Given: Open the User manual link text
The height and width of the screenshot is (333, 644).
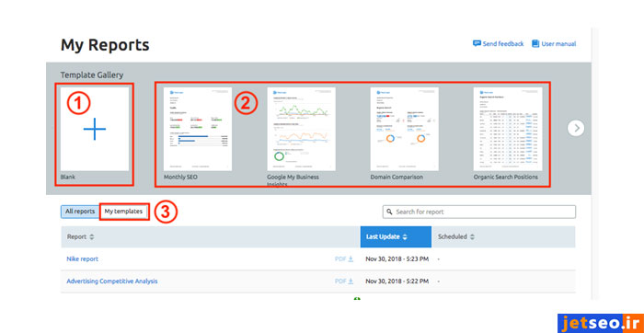Looking at the screenshot, I should tap(558, 43).
